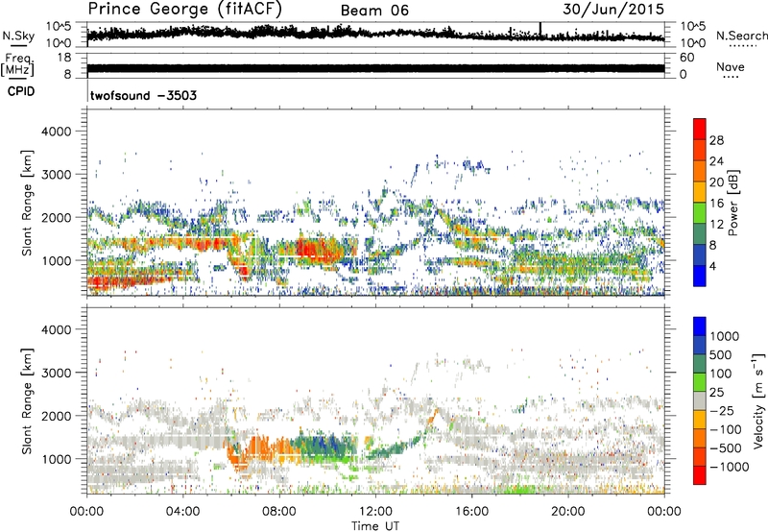The height and width of the screenshot is (532, 768).
Task: Click 'Slant Range [km]' label of power panel
Action: [x=27, y=203]
